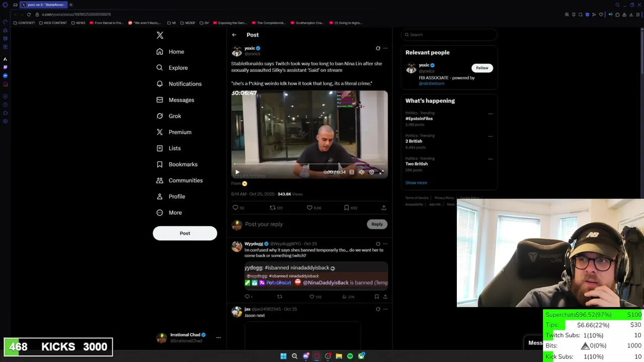This screenshot has width=644, height=362.
Task: Click the Search field
Action: (x=449, y=35)
